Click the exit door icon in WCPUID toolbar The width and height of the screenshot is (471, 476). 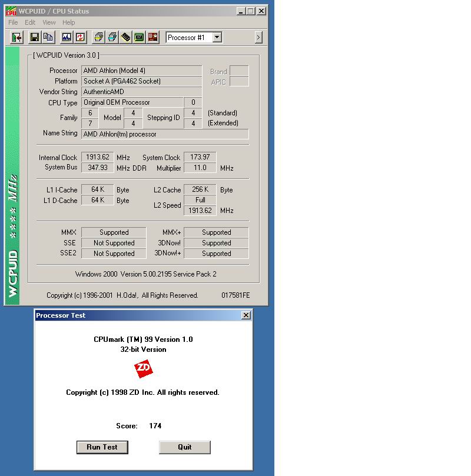[x=16, y=37]
